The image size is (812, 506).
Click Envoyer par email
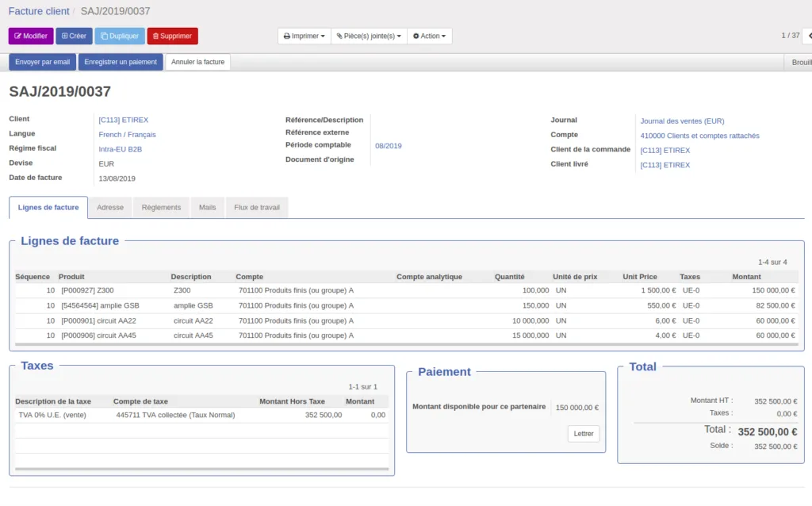click(x=43, y=62)
